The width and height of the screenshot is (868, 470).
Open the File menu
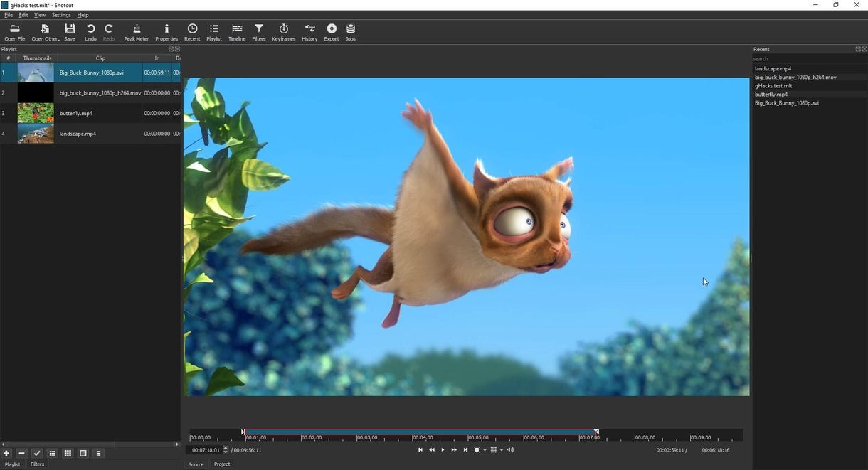click(9, 15)
